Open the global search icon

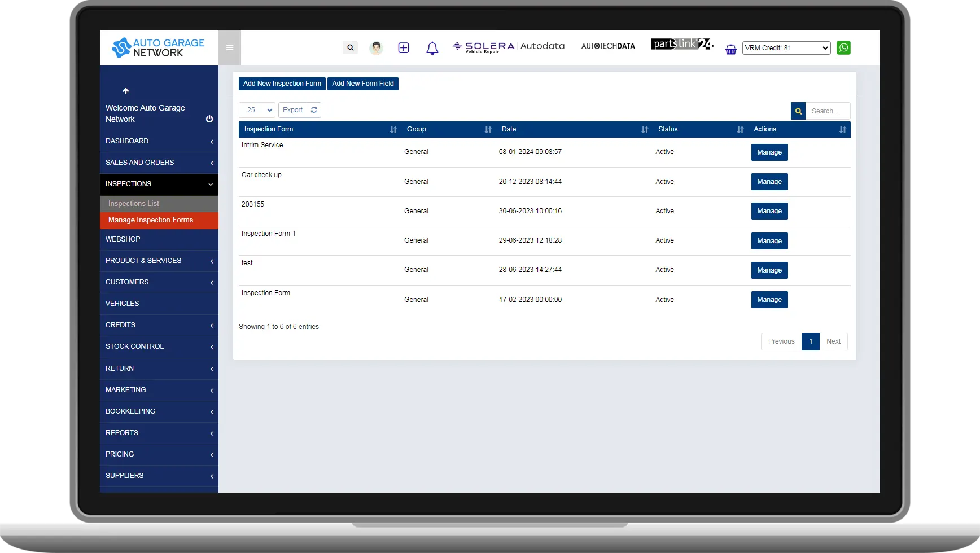point(350,47)
